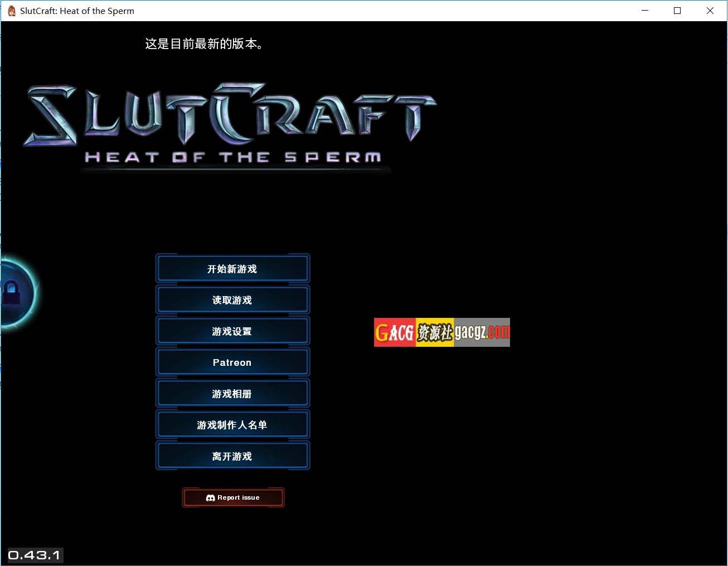The image size is (728, 566).
Task: Click the app icon in the title bar
Action: click(11, 11)
